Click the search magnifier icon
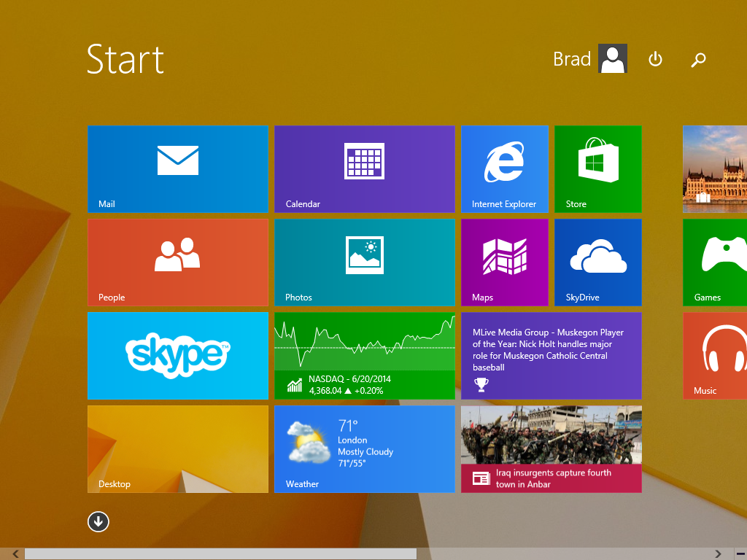Image resolution: width=747 pixels, height=560 pixels. point(698,60)
